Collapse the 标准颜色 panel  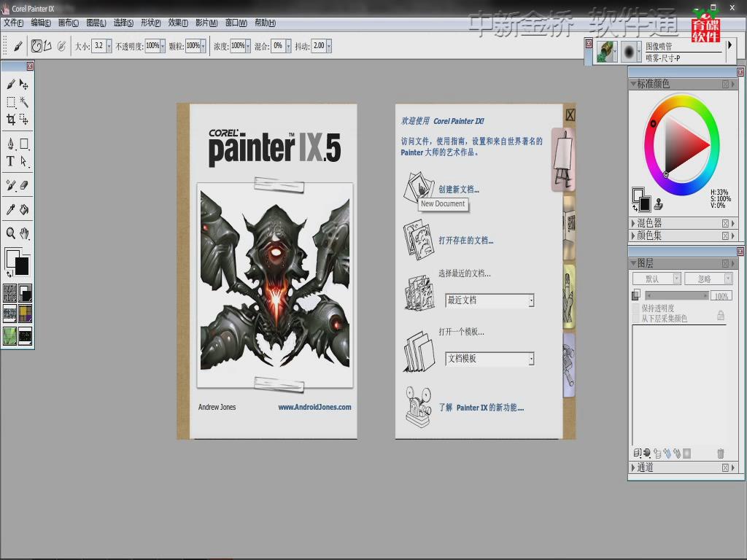click(634, 83)
